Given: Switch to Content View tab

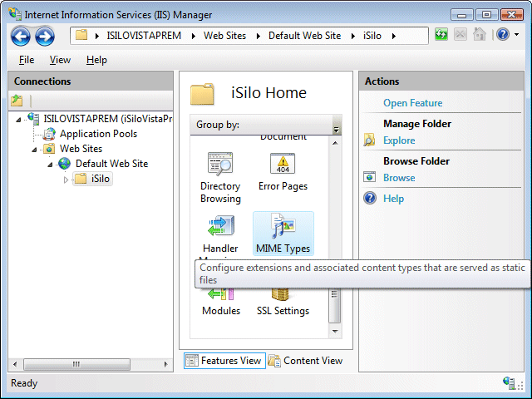Looking at the screenshot, I should click(x=305, y=361).
